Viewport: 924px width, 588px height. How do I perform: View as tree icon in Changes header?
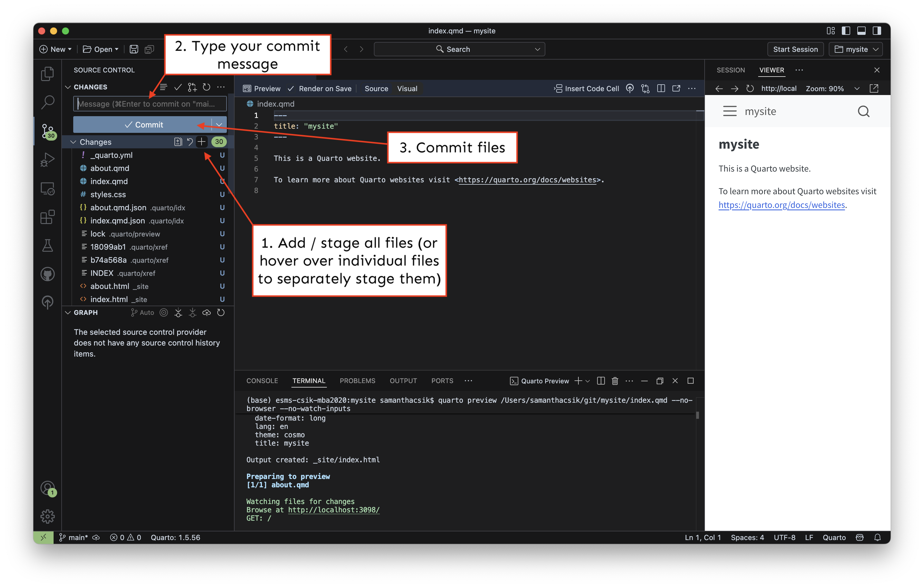coord(163,87)
